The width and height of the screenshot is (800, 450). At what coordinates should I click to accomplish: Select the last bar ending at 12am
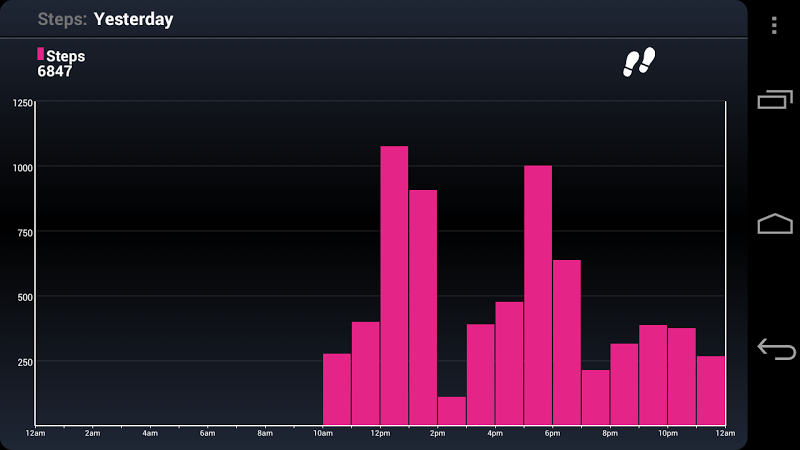coord(711,390)
